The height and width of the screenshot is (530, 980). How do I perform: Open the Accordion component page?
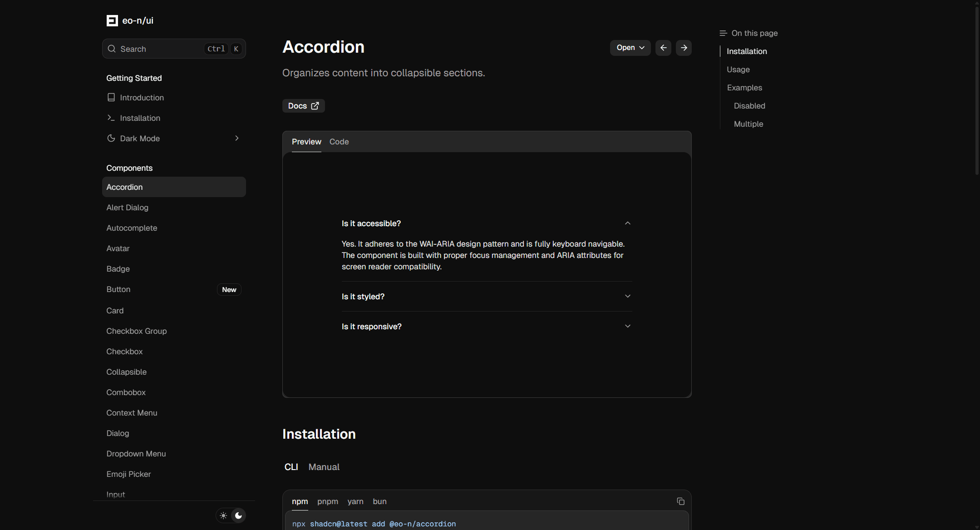point(174,187)
